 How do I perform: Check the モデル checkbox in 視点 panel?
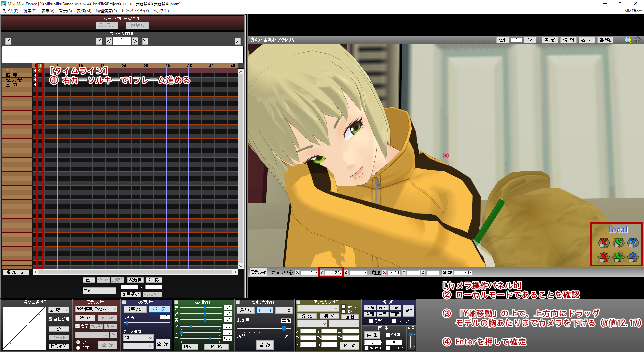tap(371, 321)
